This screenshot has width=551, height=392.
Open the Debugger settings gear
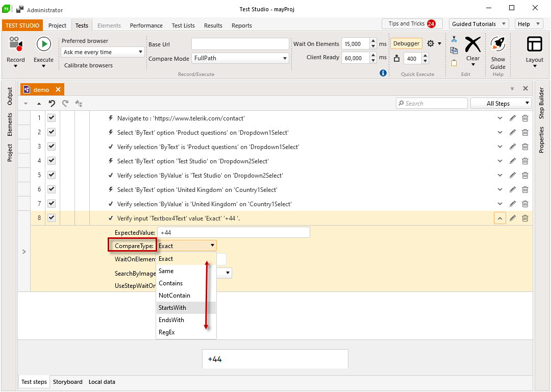click(x=431, y=43)
